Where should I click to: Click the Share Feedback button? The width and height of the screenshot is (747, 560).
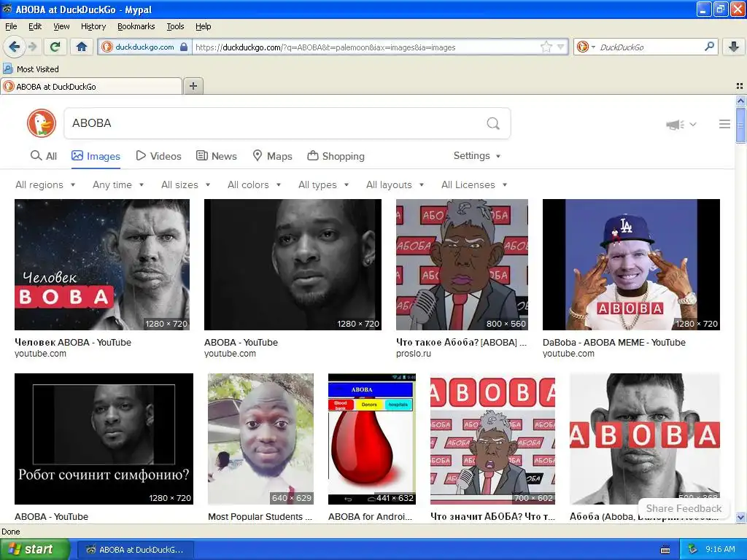684,508
